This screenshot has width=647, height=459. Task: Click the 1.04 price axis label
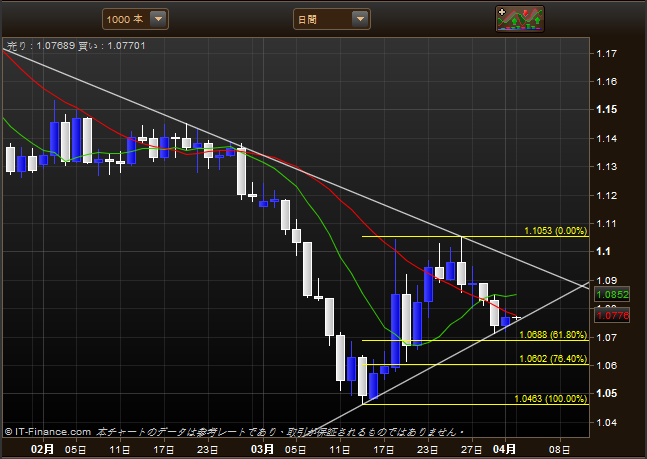pyautogui.click(x=607, y=422)
